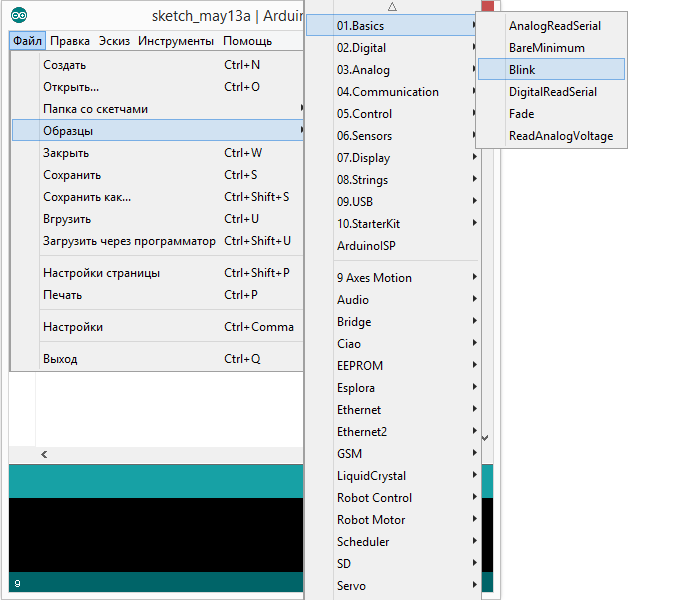
Task: Click the left arrow of horizontal scrollbar
Action: [43, 454]
